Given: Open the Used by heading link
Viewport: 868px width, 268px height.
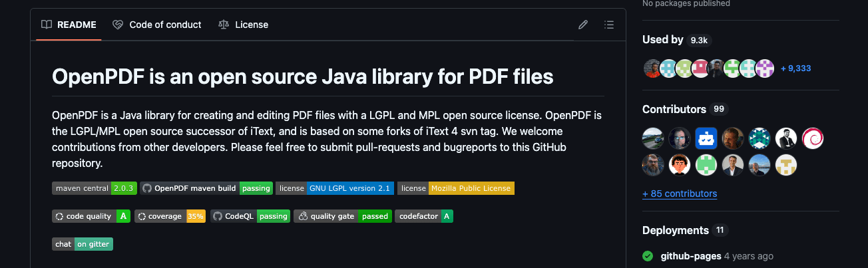Looking at the screenshot, I should pos(663,40).
